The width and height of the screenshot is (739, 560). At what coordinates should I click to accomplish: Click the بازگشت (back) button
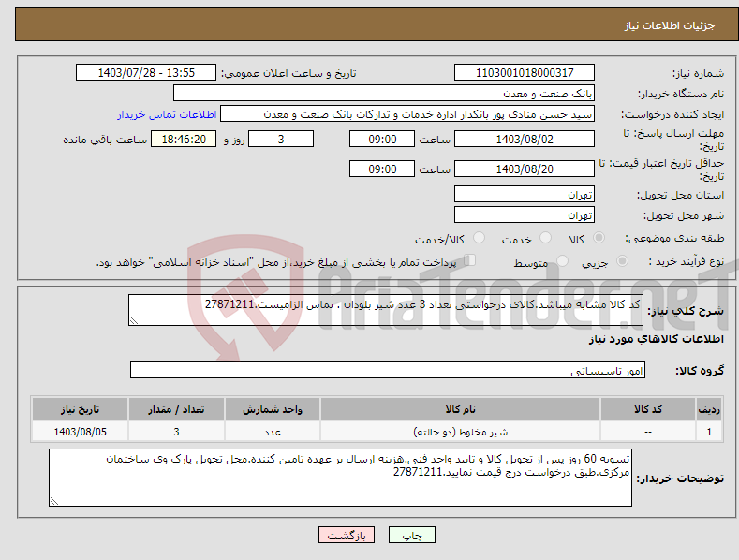[x=347, y=535]
